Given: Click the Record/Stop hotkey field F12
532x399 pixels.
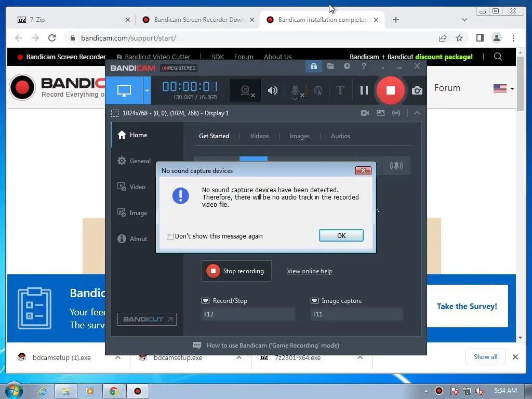Looking at the screenshot, I should coord(248,314).
